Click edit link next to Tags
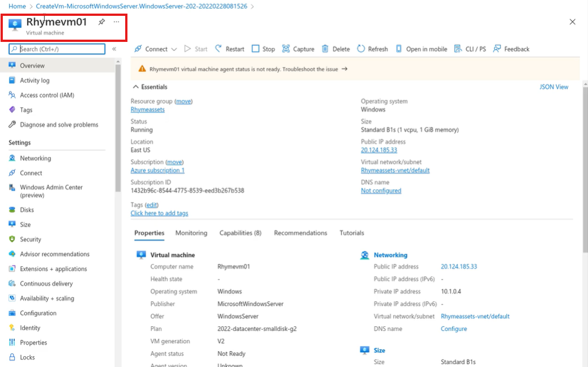This screenshot has height=367, width=588. [151, 204]
